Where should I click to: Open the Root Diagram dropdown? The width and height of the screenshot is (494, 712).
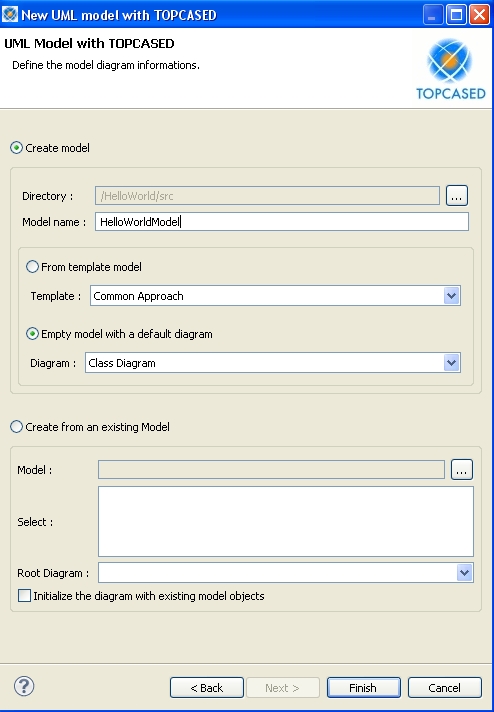point(464,573)
